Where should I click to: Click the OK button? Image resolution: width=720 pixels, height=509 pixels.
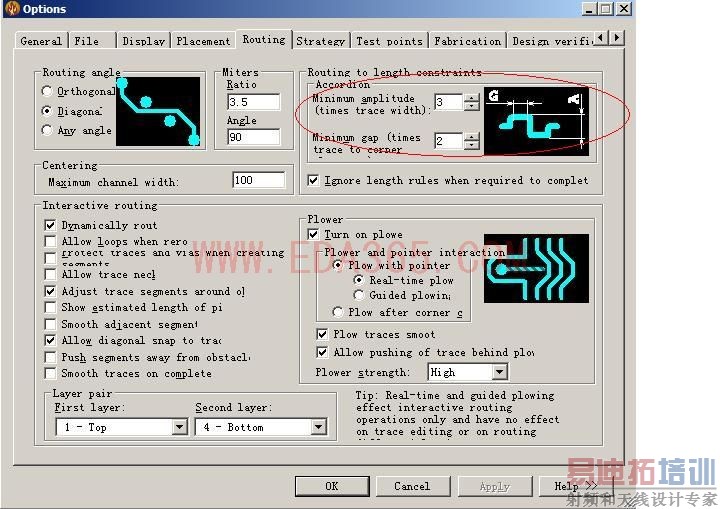coord(332,486)
